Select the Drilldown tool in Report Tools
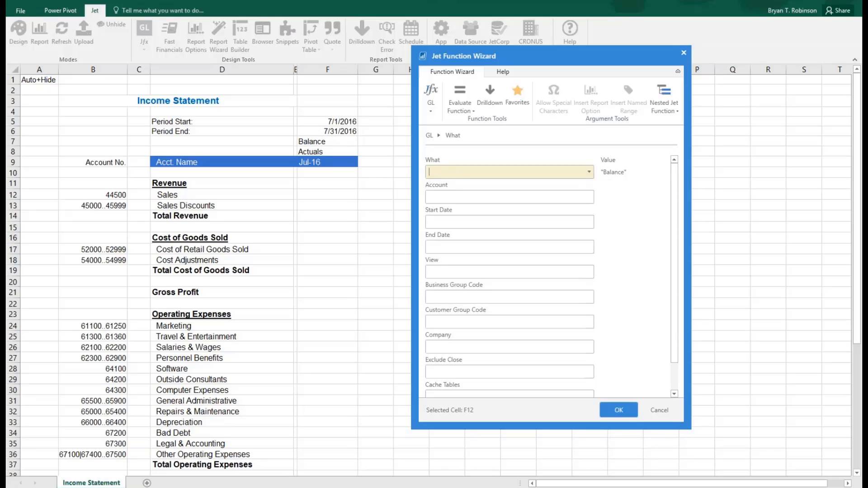This screenshot has height=488, width=868. 361,32
